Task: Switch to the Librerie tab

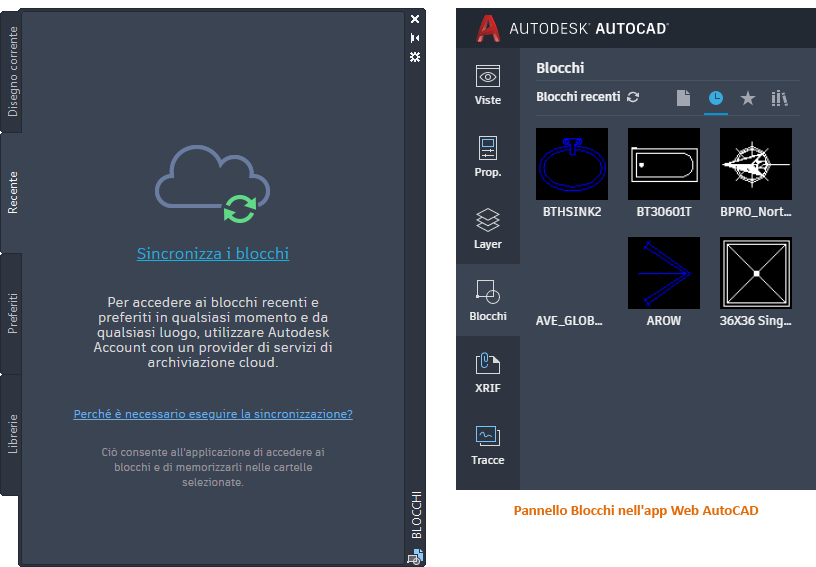Action: point(12,434)
